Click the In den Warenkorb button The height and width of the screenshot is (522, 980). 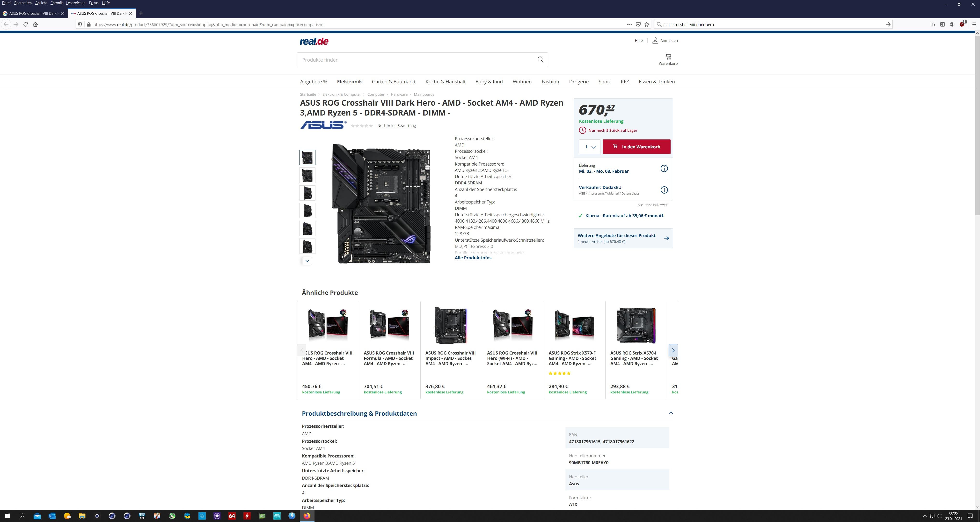point(636,147)
